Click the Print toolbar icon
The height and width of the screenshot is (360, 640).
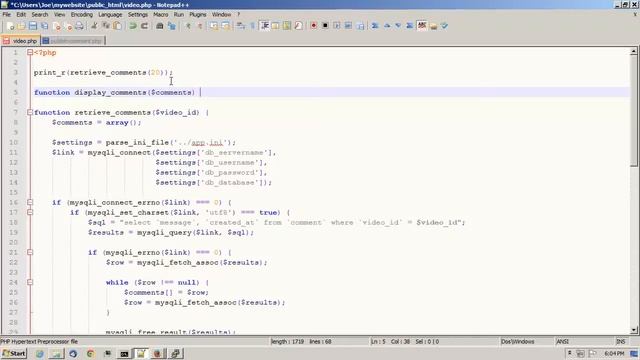tap(80, 26)
